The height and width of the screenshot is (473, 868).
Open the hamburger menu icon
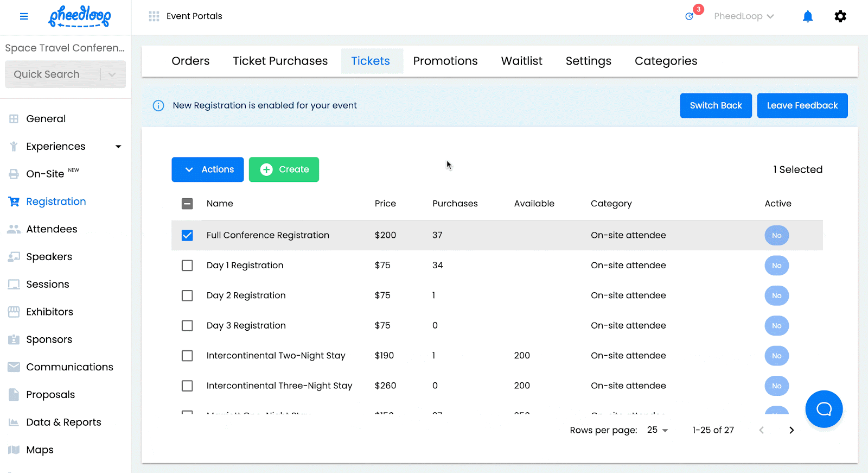pos(24,16)
